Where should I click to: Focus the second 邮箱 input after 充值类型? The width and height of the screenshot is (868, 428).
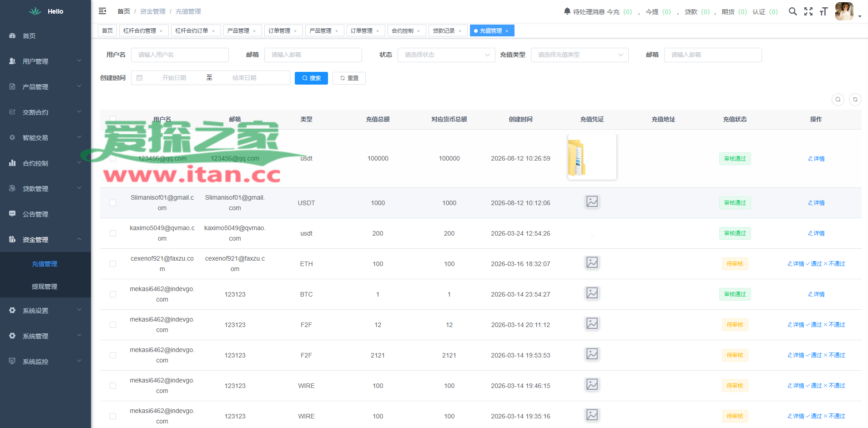pos(713,55)
